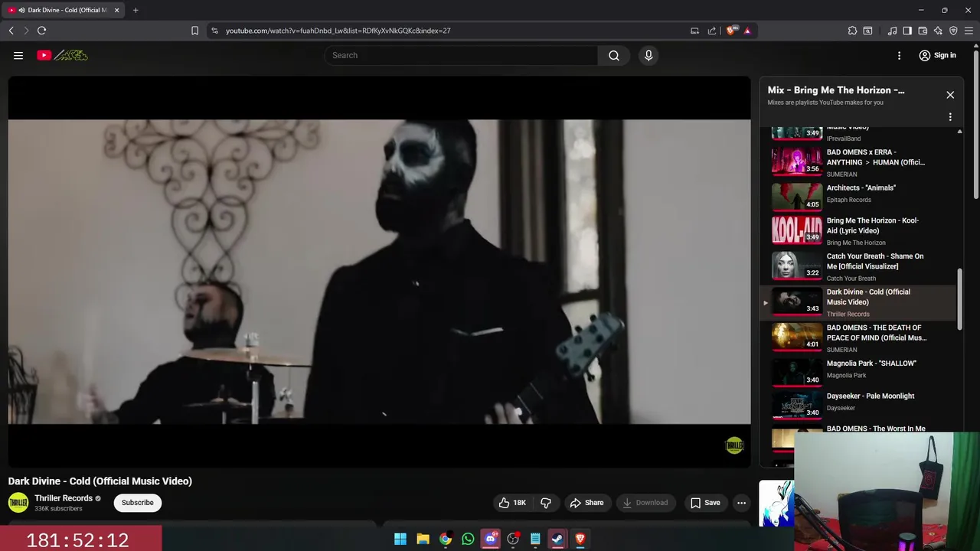
Task: Select the Dark Divine - Cold tab
Action: [64, 10]
